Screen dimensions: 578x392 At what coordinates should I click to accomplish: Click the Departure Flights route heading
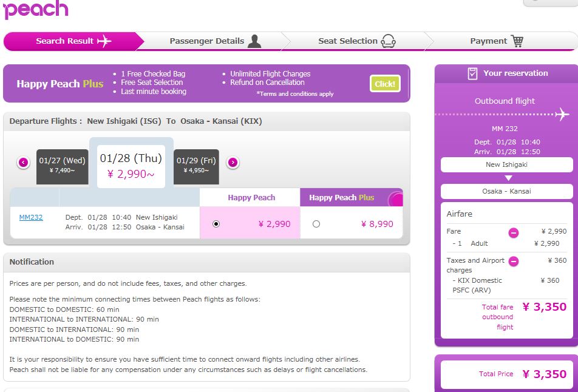(135, 121)
